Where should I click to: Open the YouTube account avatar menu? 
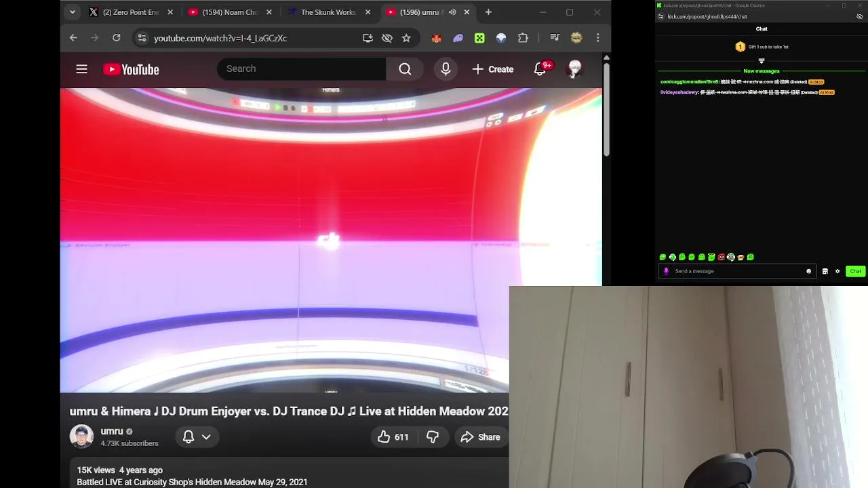(575, 69)
